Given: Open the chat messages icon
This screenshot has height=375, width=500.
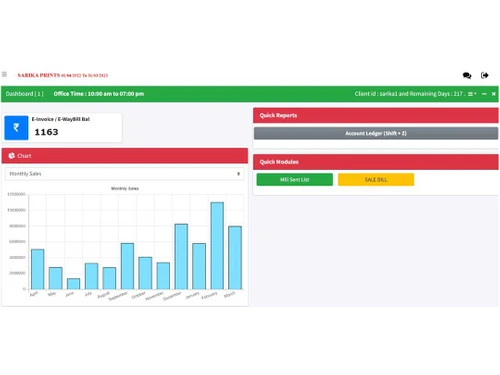Looking at the screenshot, I should pos(467,76).
